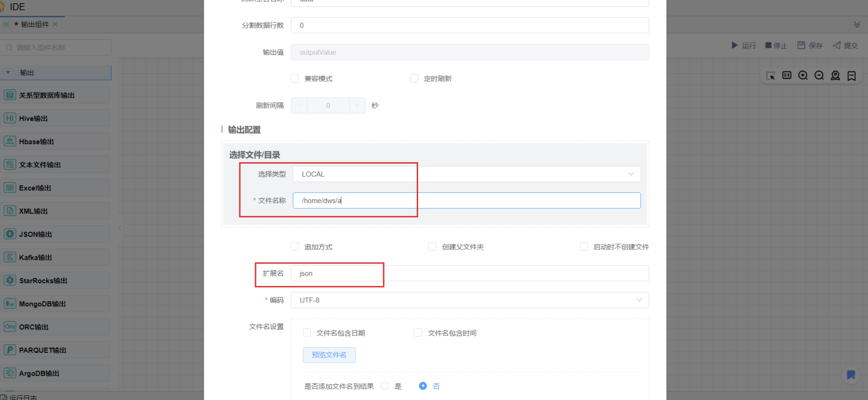Click the 扩展名 input field
The width and height of the screenshot is (868, 400).
click(x=470, y=273)
